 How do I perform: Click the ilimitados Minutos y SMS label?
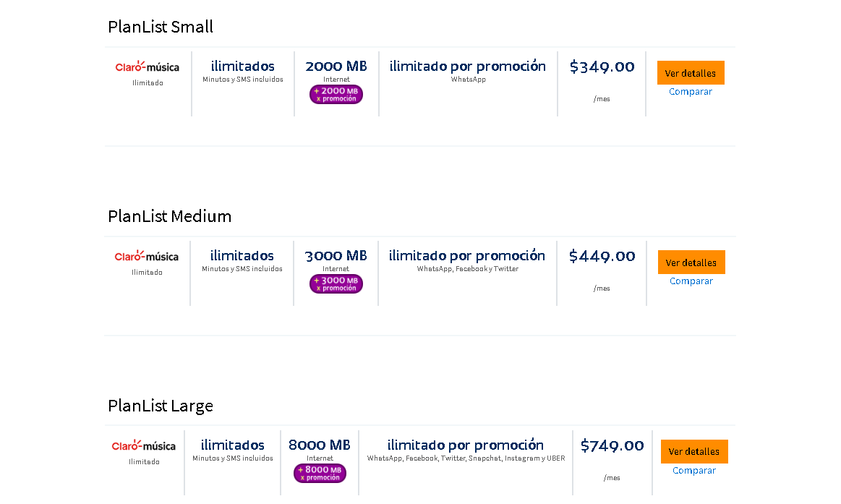[243, 71]
